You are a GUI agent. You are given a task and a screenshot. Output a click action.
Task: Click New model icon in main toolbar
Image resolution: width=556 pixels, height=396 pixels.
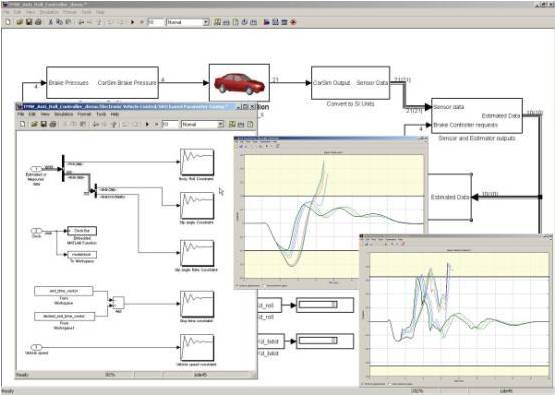(x=8, y=22)
